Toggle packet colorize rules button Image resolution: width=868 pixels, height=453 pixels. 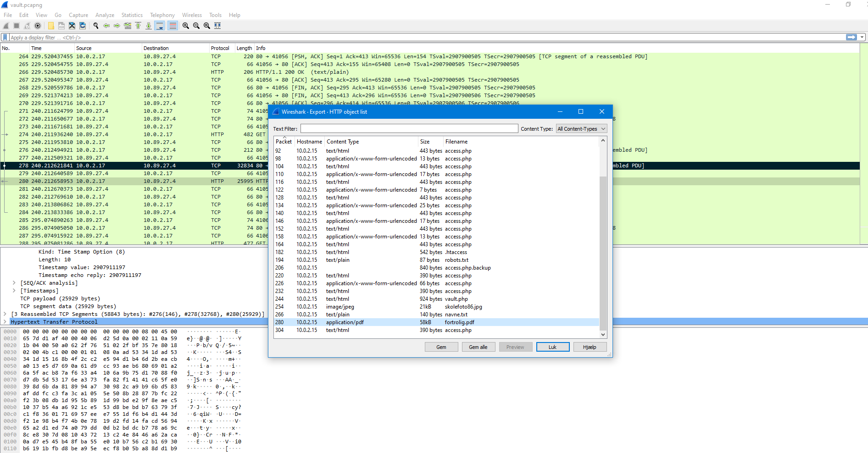click(x=172, y=26)
